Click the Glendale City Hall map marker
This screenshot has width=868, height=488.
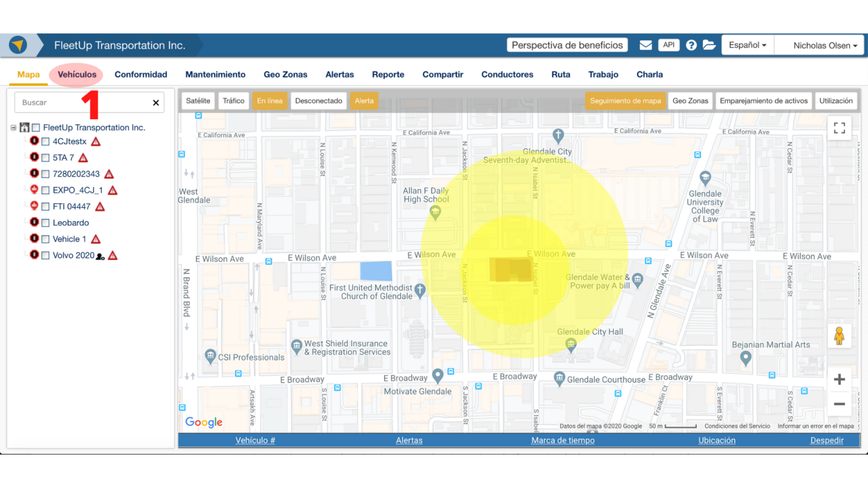click(571, 345)
